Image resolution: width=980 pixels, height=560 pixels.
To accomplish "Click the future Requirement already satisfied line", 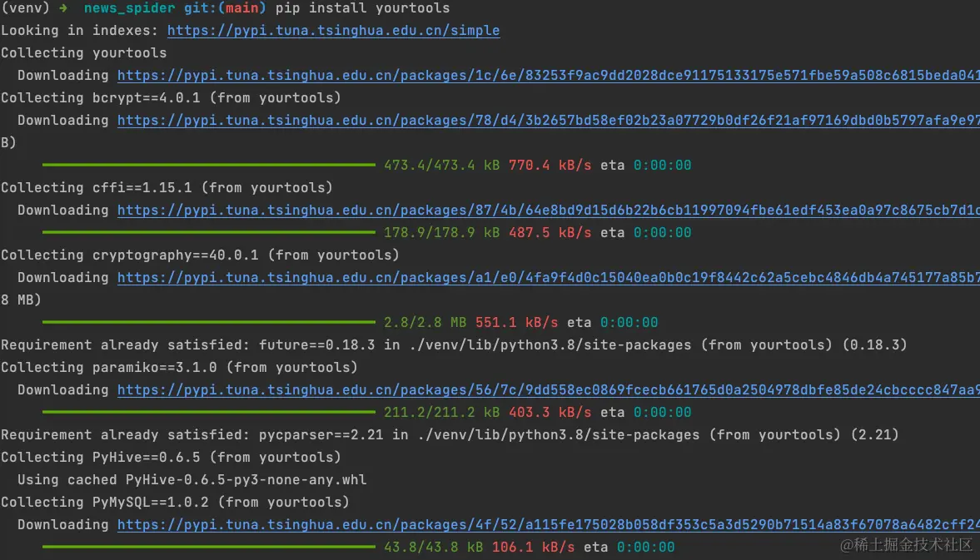I will pyautogui.click(x=333, y=344).
